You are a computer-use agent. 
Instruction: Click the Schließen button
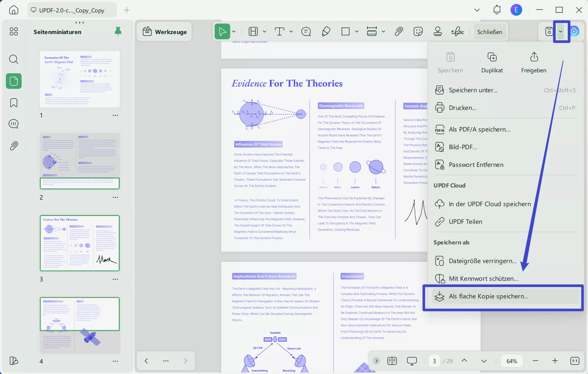click(490, 32)
